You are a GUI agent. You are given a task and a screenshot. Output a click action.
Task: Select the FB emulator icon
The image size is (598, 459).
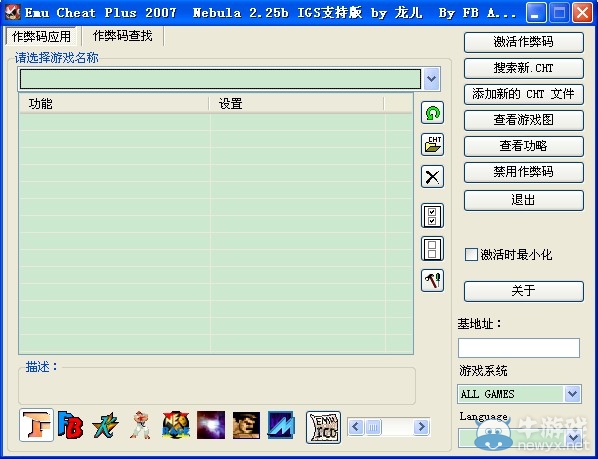70,425
